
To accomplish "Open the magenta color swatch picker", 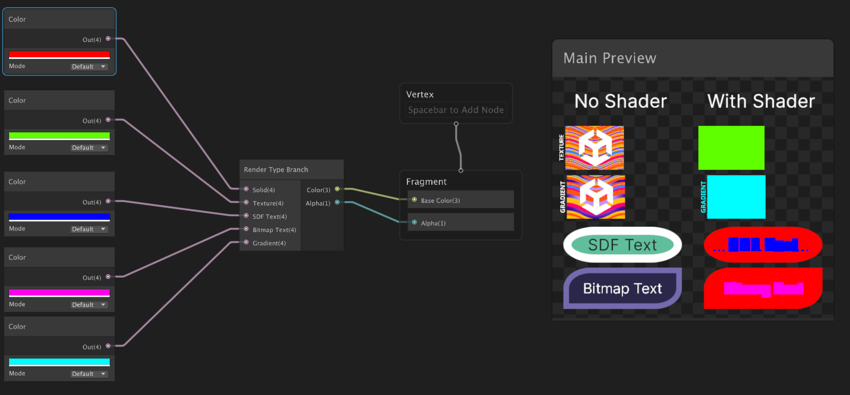I will 59,293.
